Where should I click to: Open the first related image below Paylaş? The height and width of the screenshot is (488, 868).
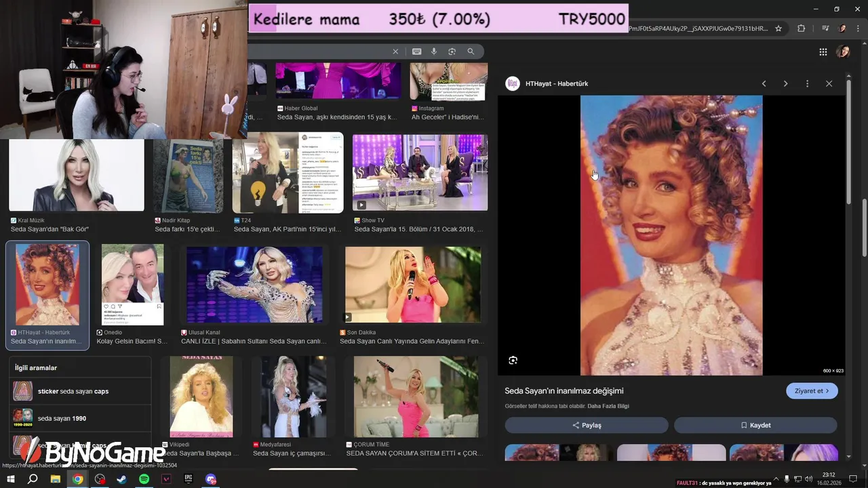tap(559, 453)
